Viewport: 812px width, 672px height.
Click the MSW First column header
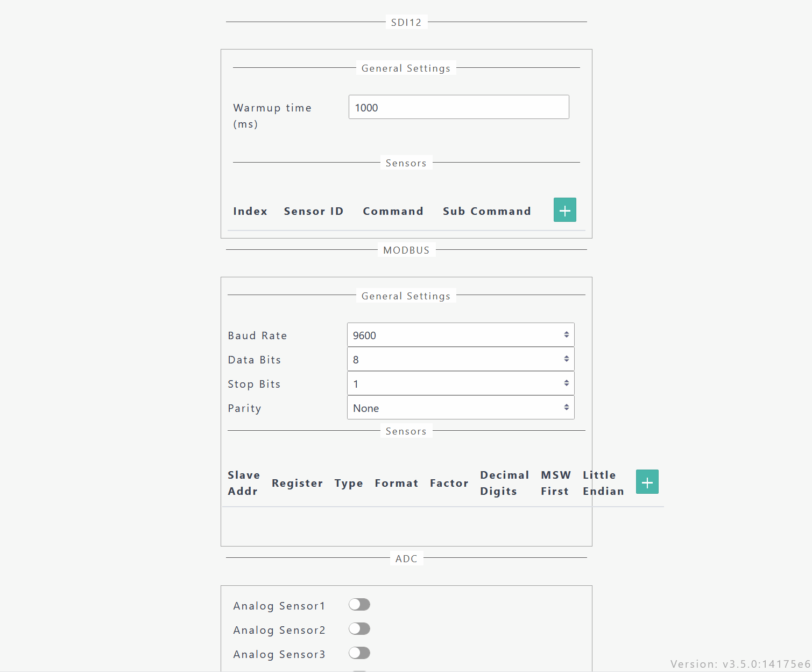pos(555,483)
